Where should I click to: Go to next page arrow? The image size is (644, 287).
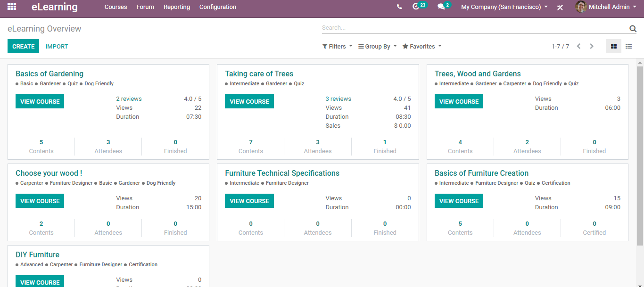tap(592, 46)
